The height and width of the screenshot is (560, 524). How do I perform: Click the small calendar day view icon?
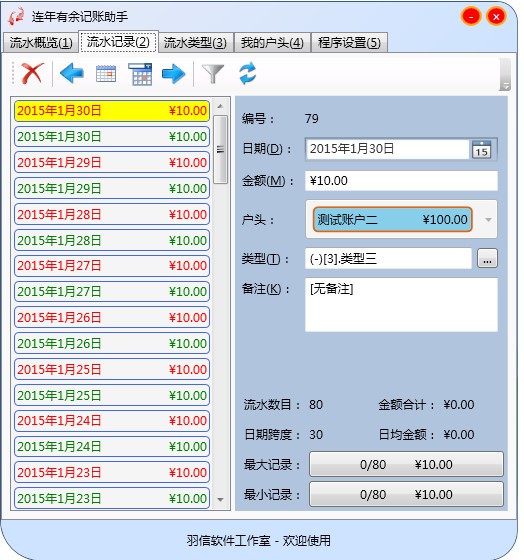point(106,74)
